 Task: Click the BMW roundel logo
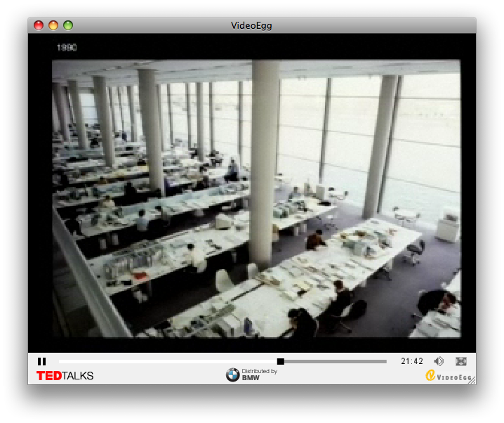pos(232,375)
